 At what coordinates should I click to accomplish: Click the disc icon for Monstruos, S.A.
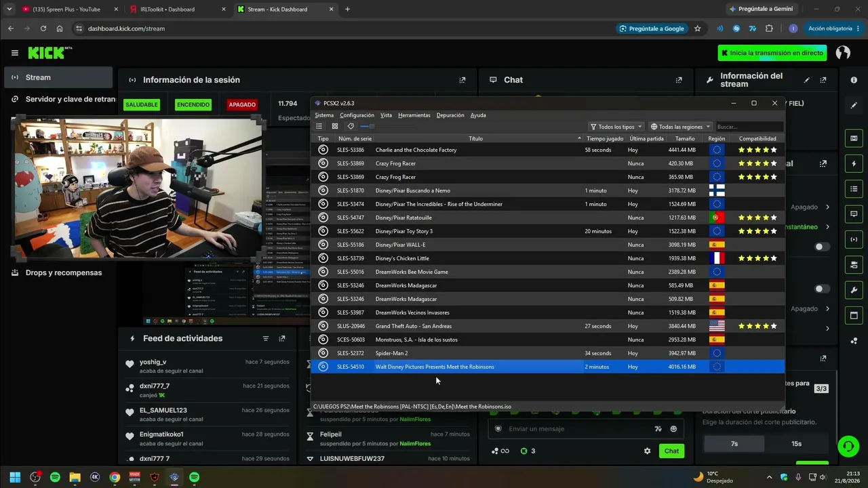pos(323,340)
